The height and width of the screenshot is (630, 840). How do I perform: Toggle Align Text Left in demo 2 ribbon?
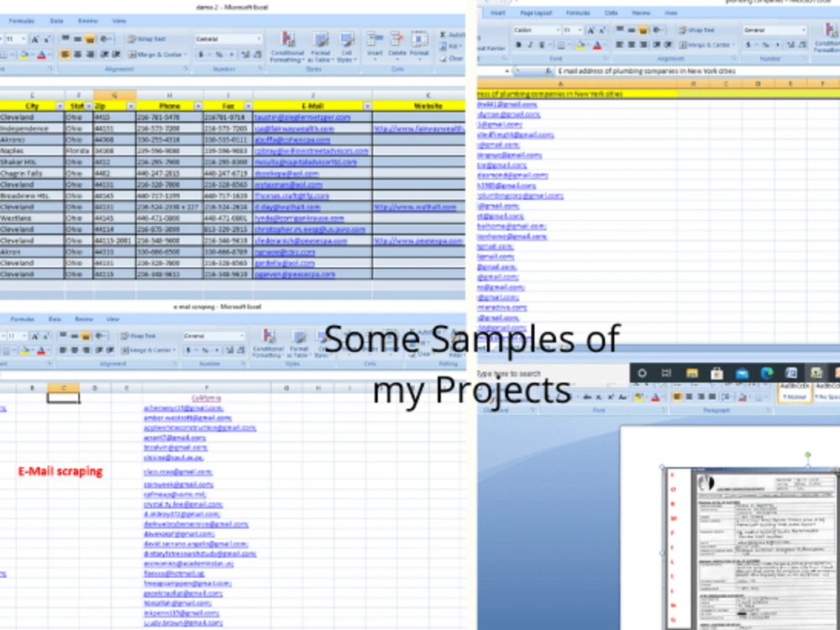point(66,54)
